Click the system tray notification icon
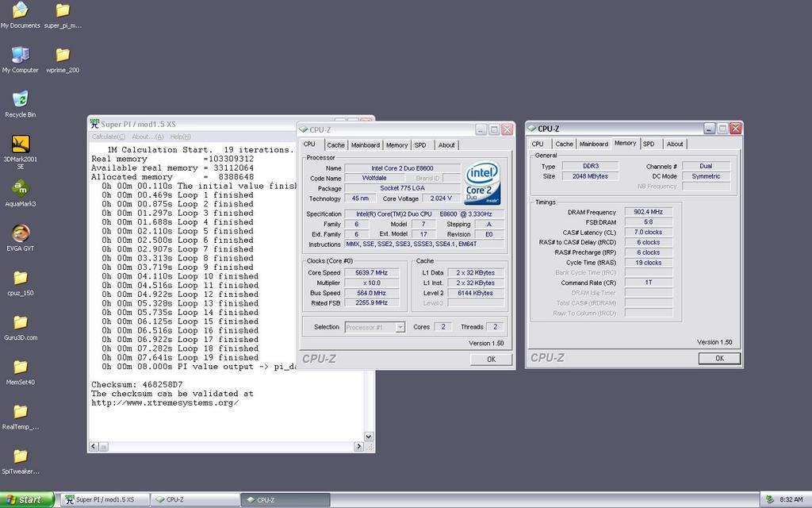The image size is (812, 508). [769, 500]
